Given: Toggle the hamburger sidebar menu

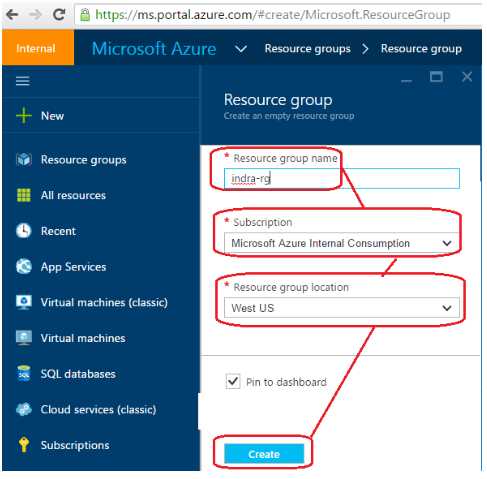Looking at the screenshot, I should coord(23,81).
